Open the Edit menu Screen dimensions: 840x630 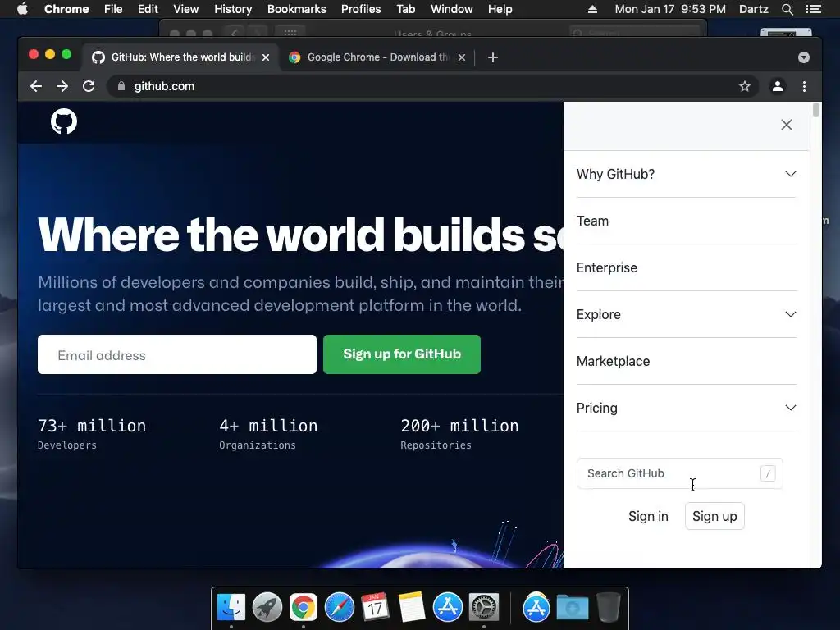(148, 9)
